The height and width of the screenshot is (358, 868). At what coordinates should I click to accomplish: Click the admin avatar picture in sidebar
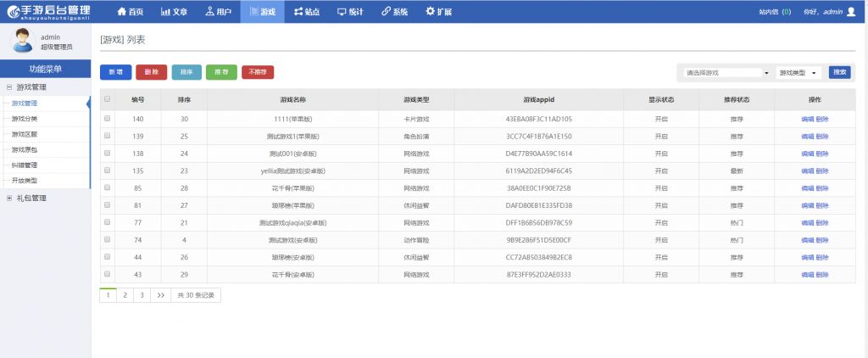click(x=23, y=41)
